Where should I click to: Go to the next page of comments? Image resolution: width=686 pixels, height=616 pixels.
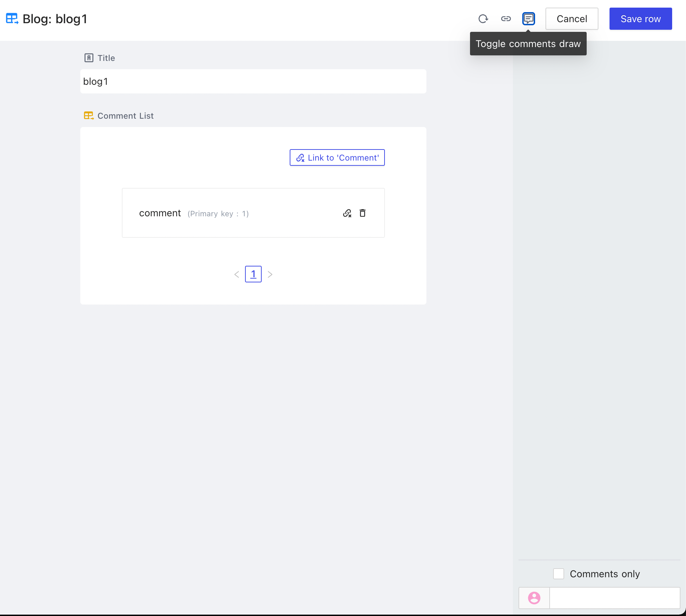point(270,274)
